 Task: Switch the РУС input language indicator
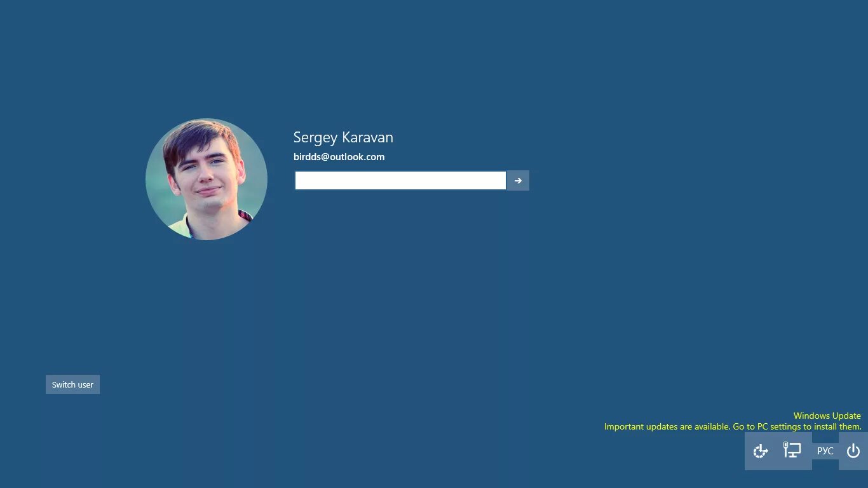click(825, 451)
